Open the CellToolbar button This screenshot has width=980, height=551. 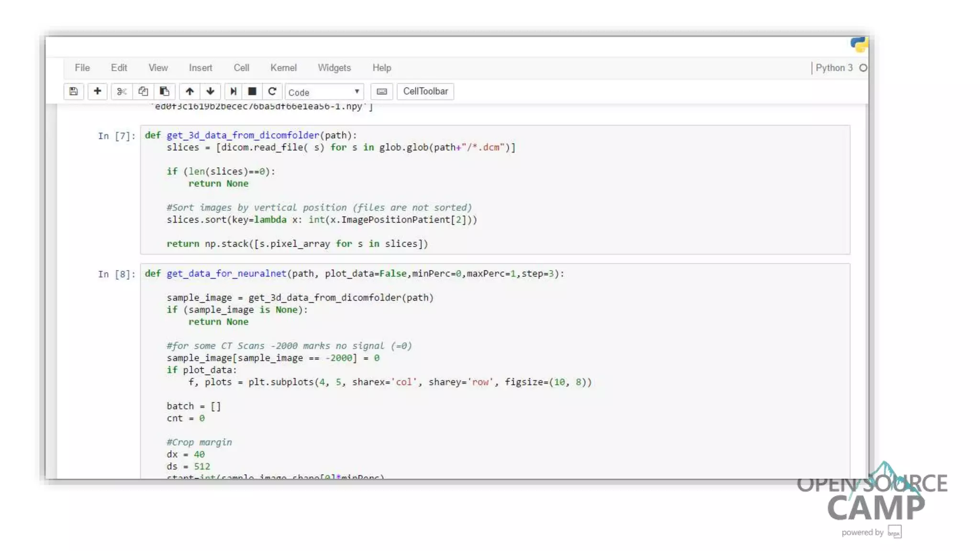pyautogui.click(x=425, y=91)
